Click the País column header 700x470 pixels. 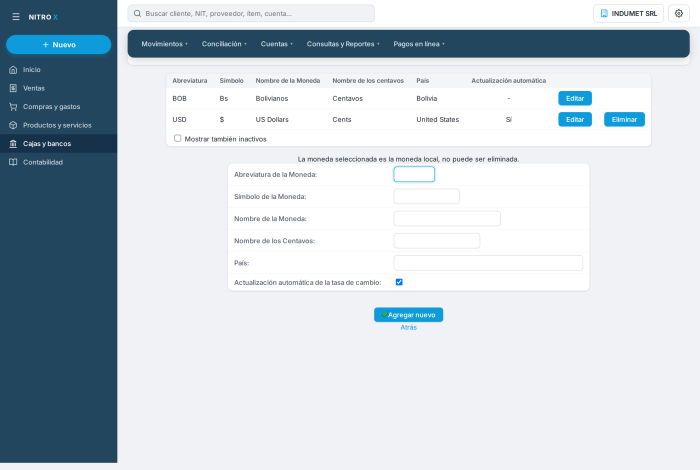coord(422,80)
